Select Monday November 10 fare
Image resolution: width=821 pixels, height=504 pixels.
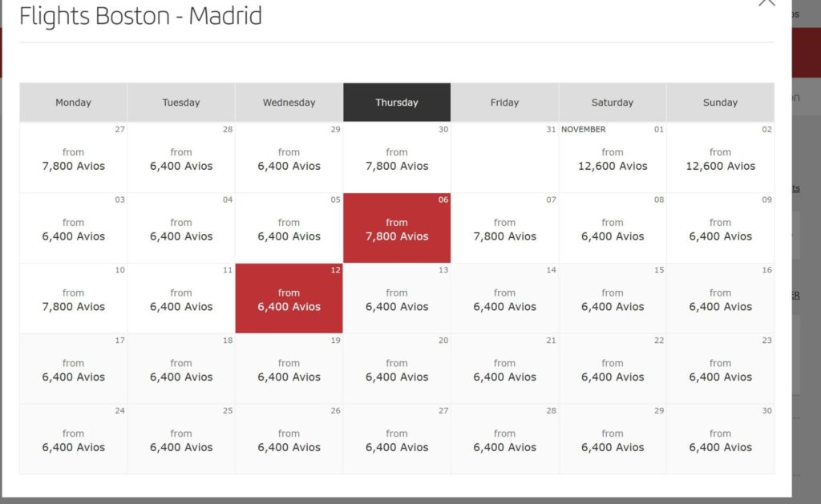[73, 298]
